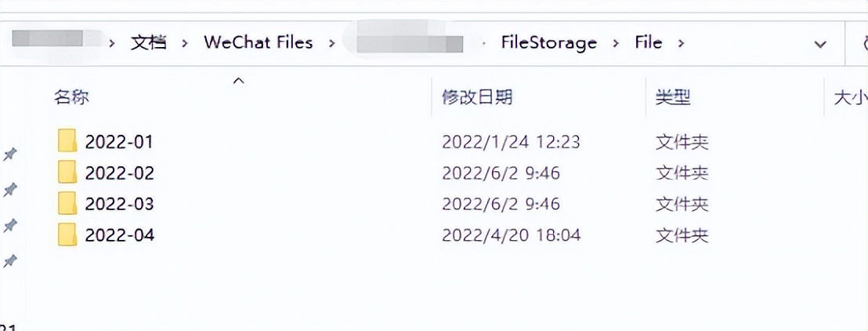Click the topmost pin icon in left pane
This screenshot has height=331, width=868.
pos(10,154)
